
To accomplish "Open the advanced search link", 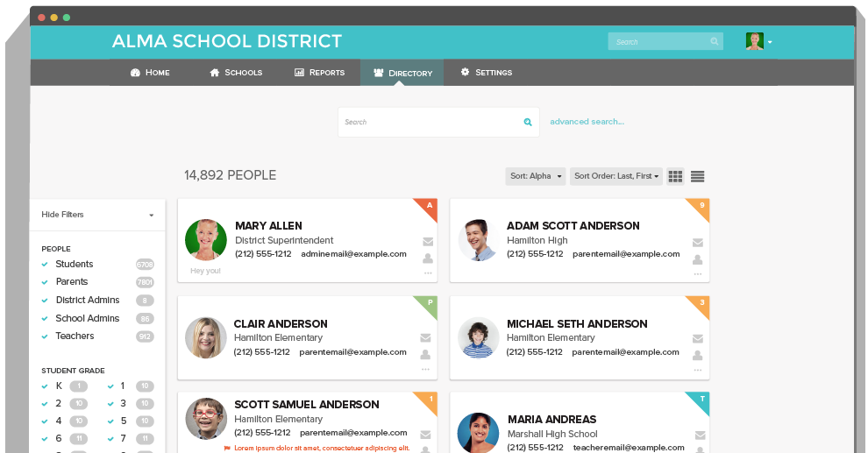I will (x=587, y=122).
